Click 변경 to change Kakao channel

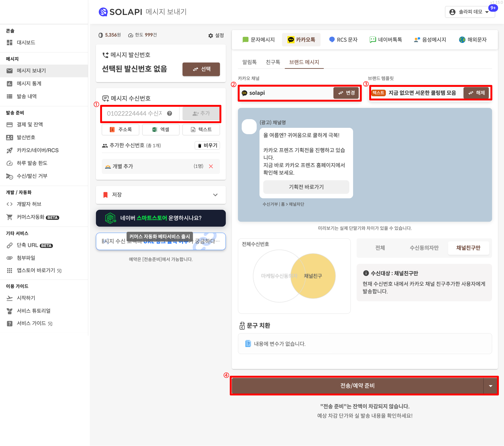coord(346,93)
